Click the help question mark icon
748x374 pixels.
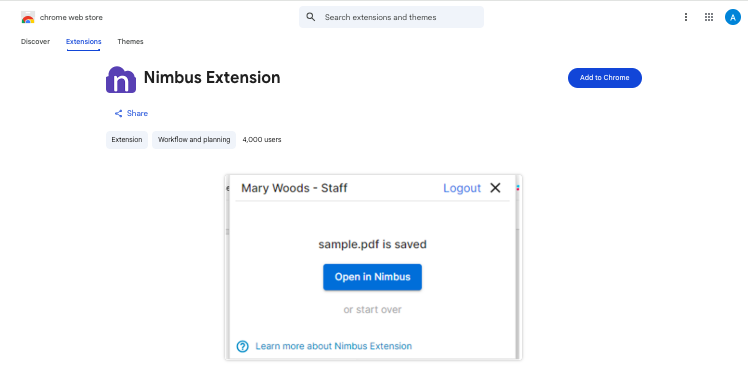coord(243,346)
